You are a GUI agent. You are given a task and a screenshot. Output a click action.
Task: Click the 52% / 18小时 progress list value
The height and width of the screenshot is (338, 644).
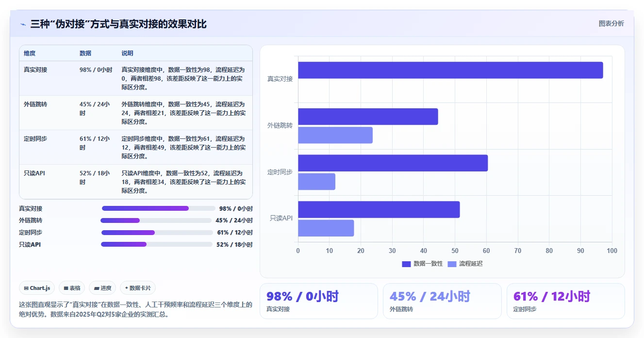[234, 245]
